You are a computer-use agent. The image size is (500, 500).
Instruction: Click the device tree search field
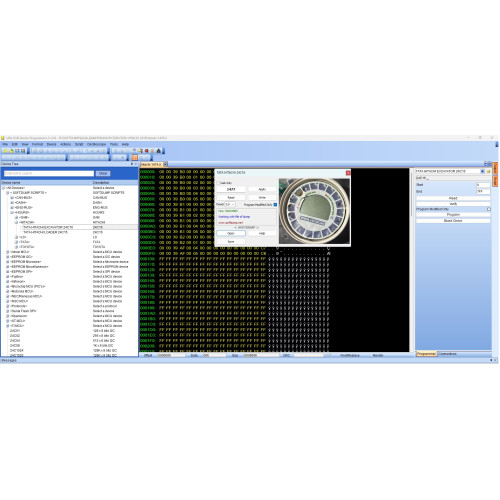pyautogui.click(x=49, y=173)
